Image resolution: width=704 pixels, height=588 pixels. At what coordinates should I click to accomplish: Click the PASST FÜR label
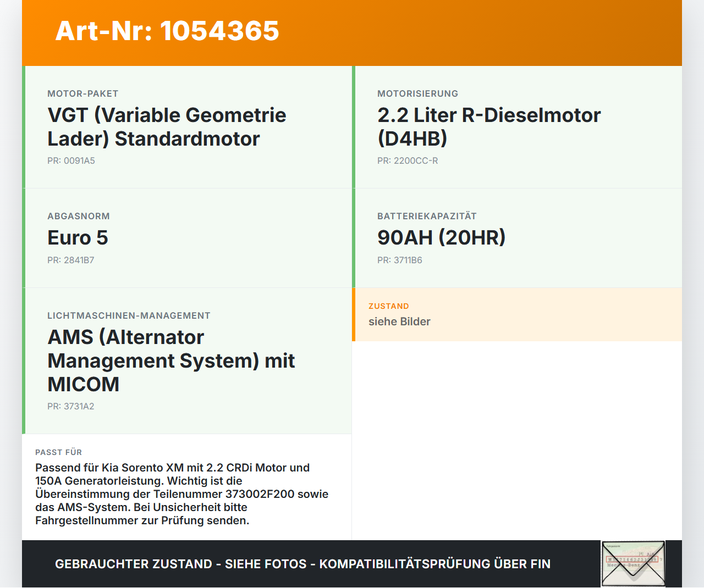tap(58, 452)
